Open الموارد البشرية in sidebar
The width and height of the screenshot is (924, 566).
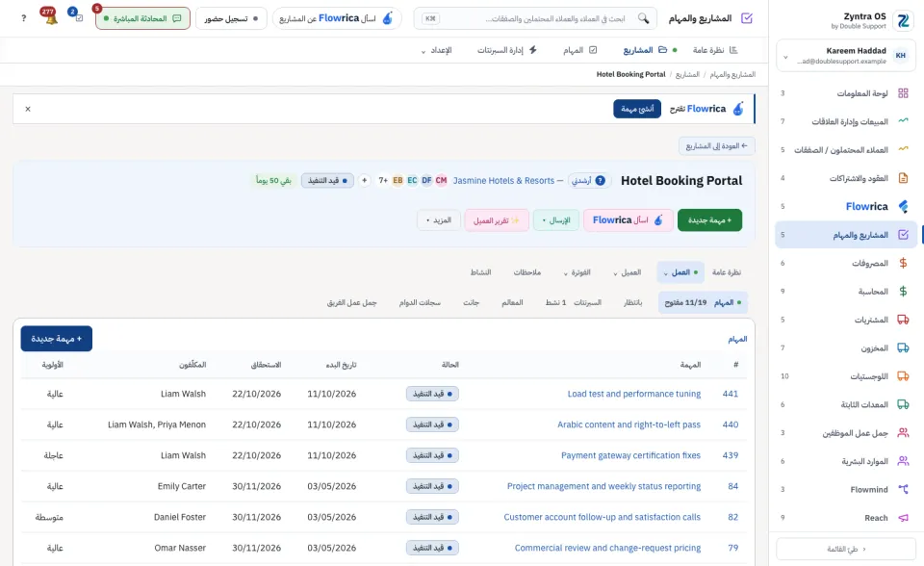pos(846,461)
